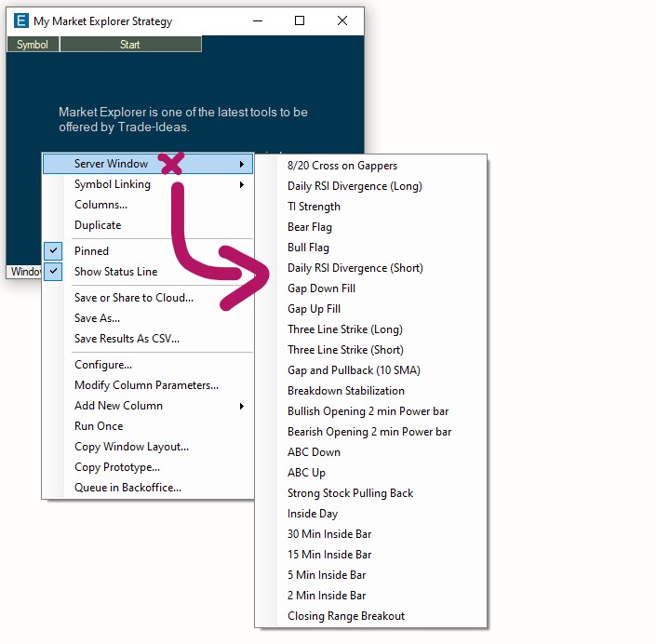The image size is (656, 644).
Task: Select Copy Window Layout...
Action: (131, 447)
